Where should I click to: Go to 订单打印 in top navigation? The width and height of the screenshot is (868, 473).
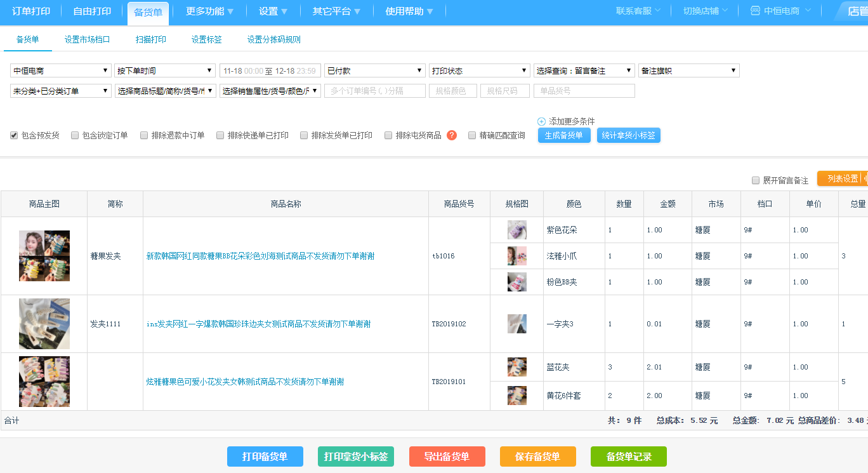(31, 11)
